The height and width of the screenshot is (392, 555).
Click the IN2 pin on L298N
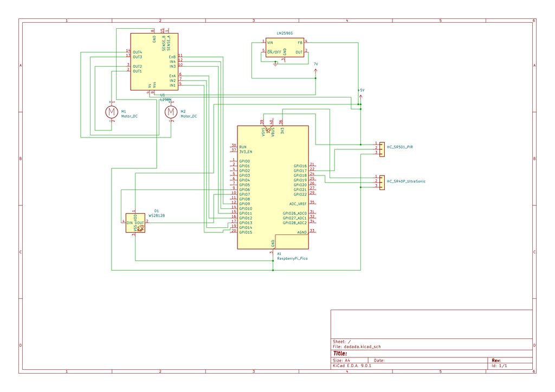[172, 81]
